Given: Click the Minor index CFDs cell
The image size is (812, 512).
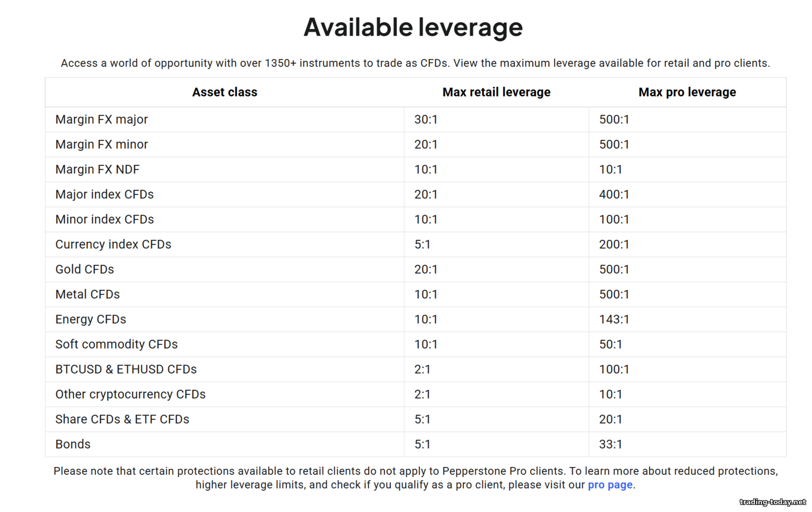Looking at the screenshot, I should coord(104,219).
